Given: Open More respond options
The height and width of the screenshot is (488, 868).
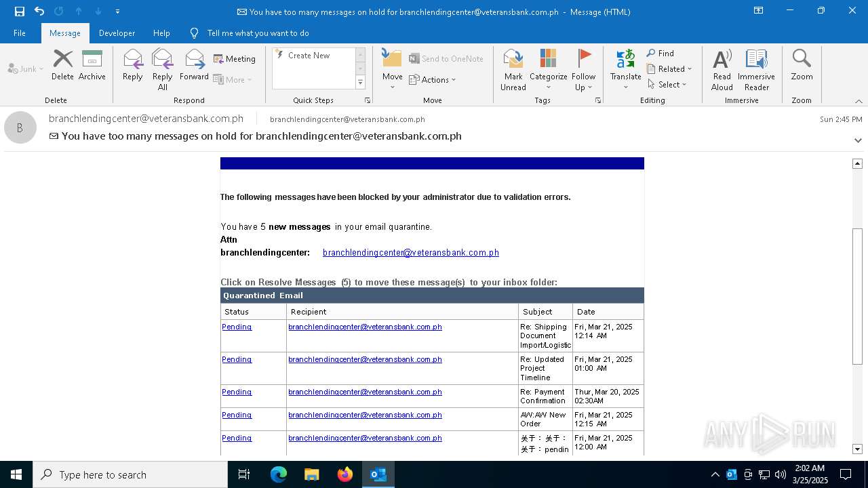Looking at the screenshot, I should click(x=233, y=79).
